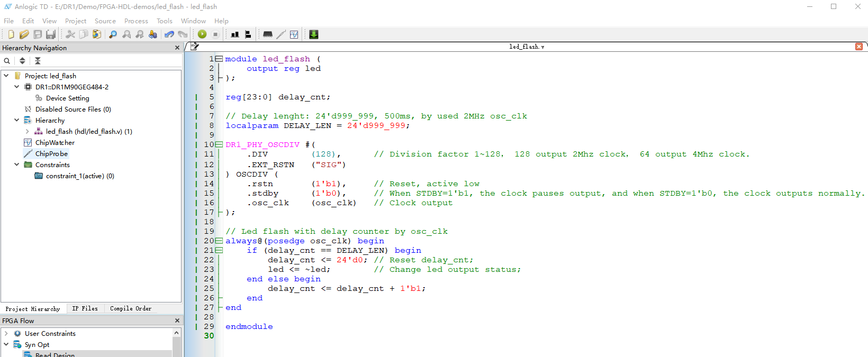868x357 pixels.
Task: Click the Find Next binoculars icon
Action: (x=140, y=34)
